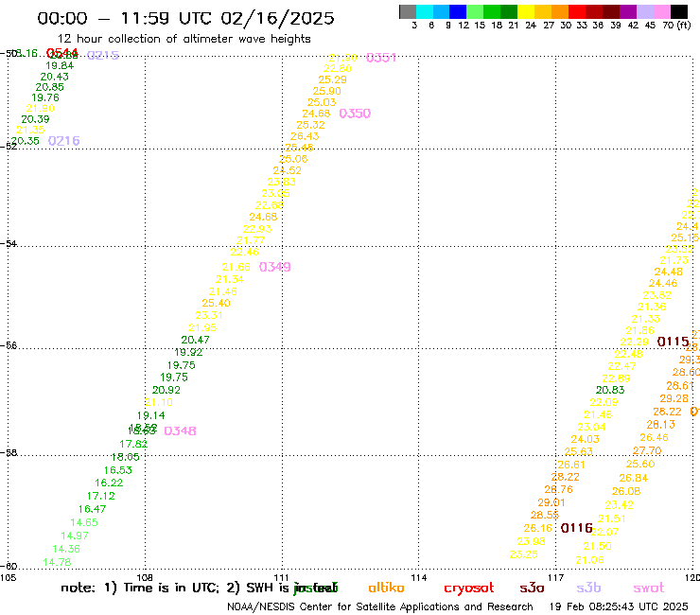Click the pink 0351 time marker
This screenshot has width=700, height=615.
point(381,58)
